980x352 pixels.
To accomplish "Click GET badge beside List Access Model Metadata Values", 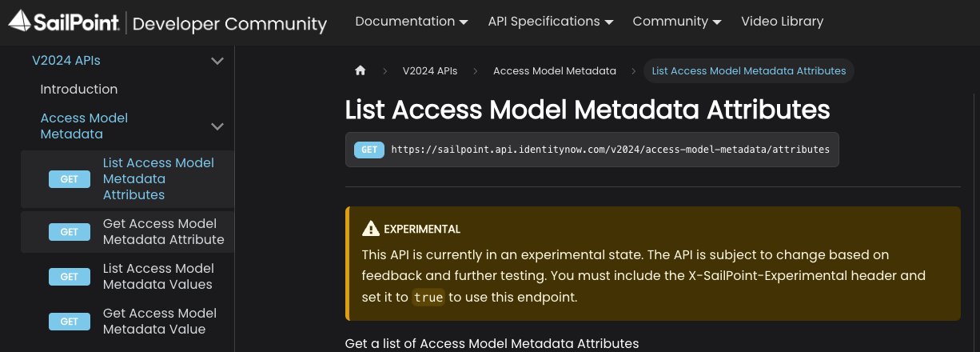I will click(x=70, y=277).
